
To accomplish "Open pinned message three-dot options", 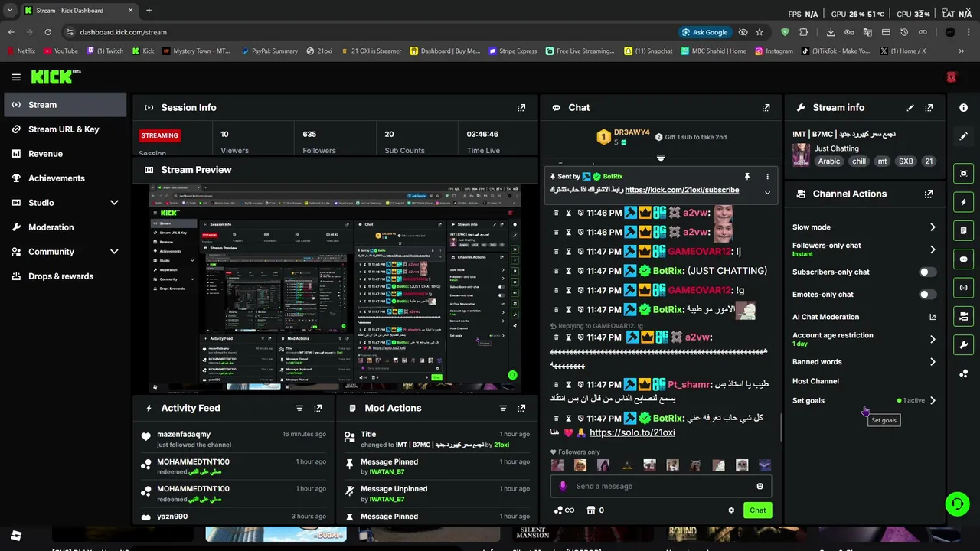I will click(767, 177).
